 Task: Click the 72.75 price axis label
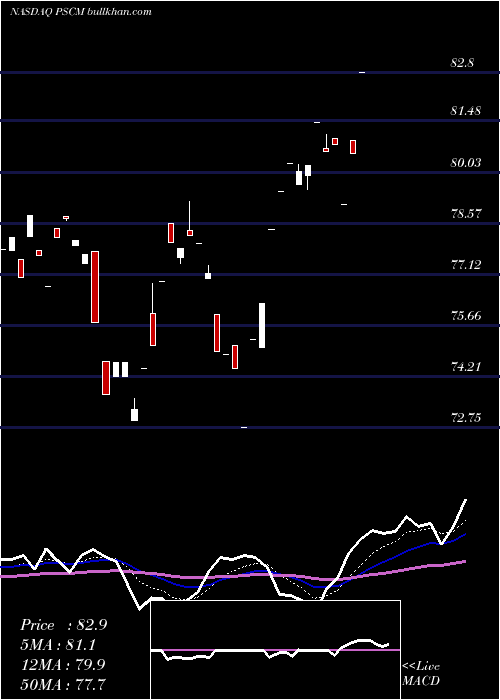466,418
